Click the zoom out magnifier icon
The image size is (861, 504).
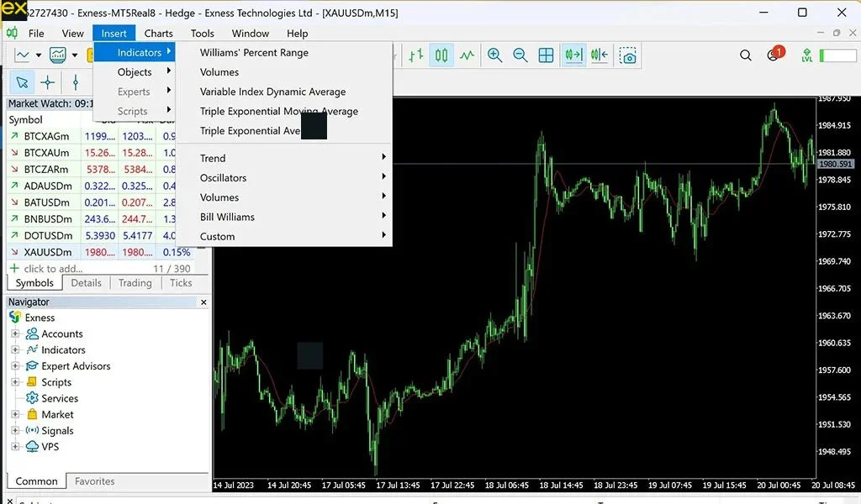click(x=520, y=55)
